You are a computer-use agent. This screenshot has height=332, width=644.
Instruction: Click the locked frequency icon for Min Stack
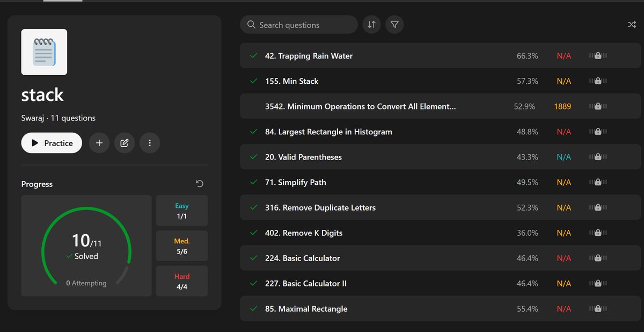pyautogui.click(x=598, y=81)
